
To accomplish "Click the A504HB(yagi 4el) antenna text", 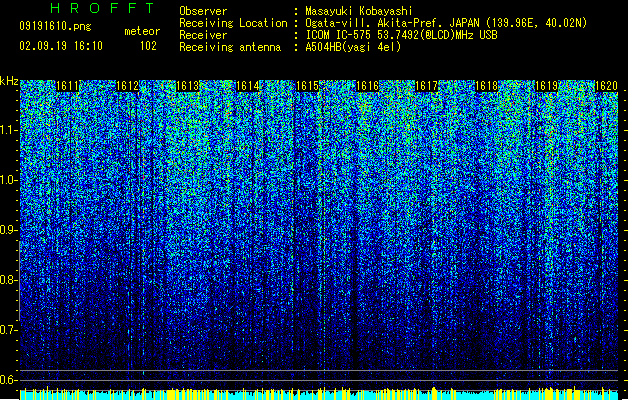I will [x=353, y=47].
